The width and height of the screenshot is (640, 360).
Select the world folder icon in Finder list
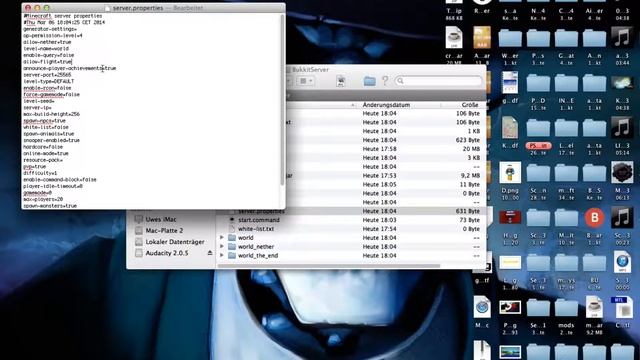click(x=232, y=238)
